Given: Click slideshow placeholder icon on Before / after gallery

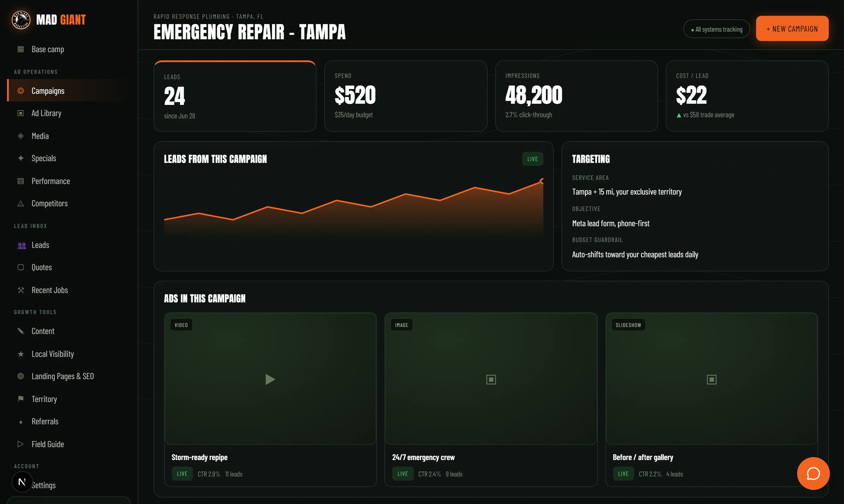Looking at the screenshot, I should (712, 379).
